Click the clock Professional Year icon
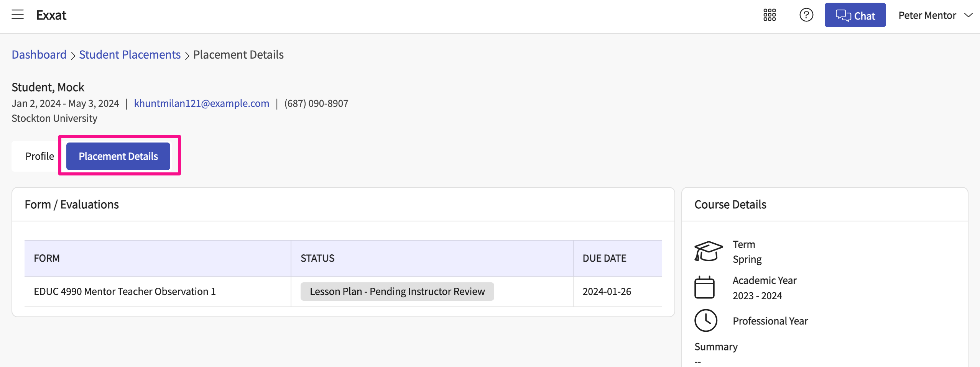Image resolution: width=980 pixels, height=367 pixels. (x=705, y=320)
